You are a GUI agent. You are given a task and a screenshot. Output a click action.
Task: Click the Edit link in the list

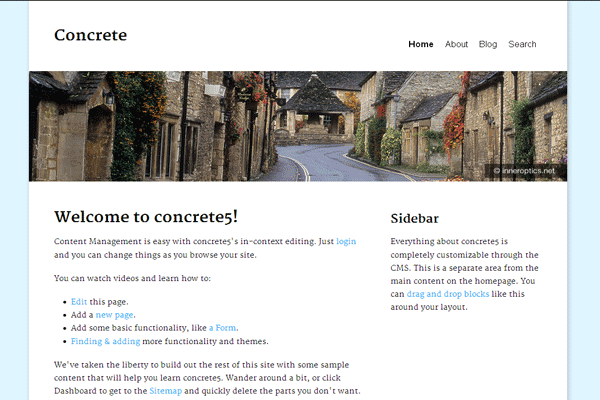pos(79,301)
